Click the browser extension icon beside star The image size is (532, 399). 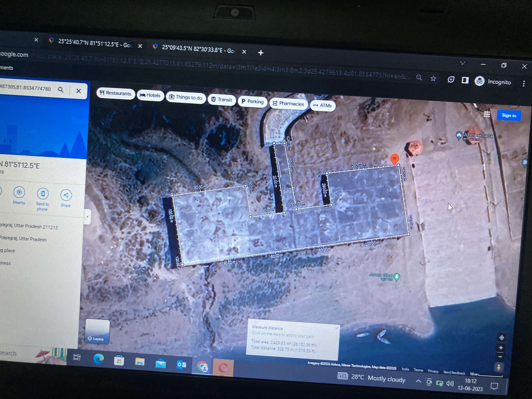pyautogui.click(x=451, y=80)
